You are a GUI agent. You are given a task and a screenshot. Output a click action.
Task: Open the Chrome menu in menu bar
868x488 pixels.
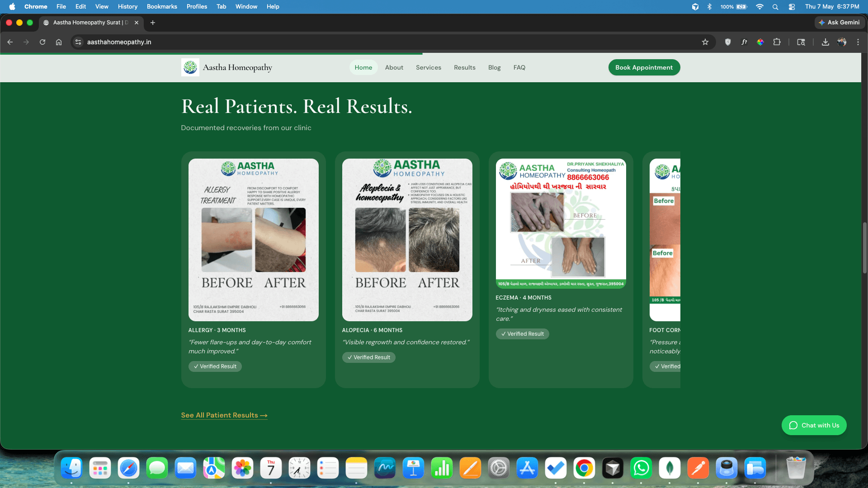pyautogui.click(x=36, y=6)
